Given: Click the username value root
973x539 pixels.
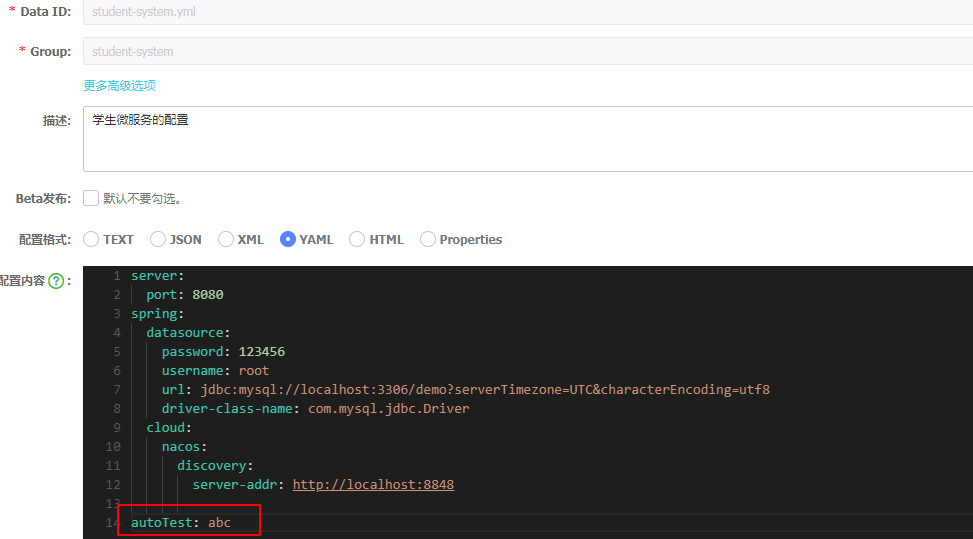Looking at the screenshot, I should pos(254,371).
